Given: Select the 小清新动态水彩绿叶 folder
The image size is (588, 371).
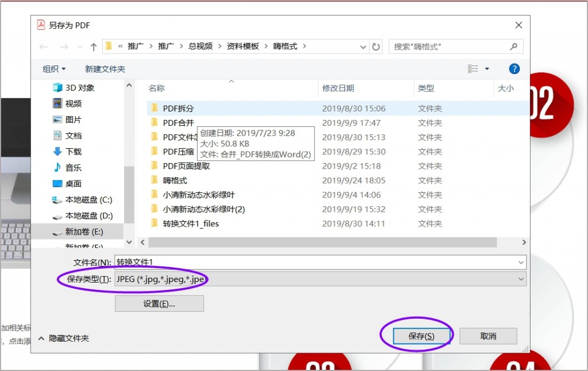Looking at the screenshot, I should tap(199, 195).
